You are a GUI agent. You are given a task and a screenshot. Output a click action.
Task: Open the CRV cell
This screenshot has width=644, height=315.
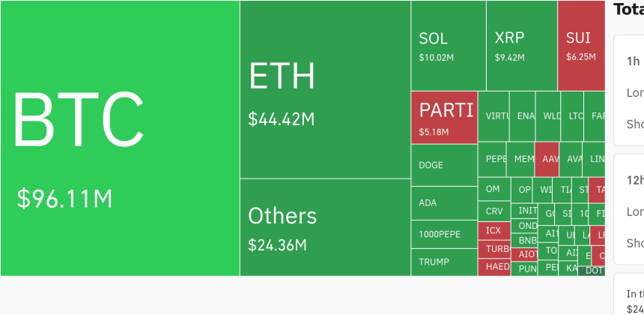coord(494,211)
